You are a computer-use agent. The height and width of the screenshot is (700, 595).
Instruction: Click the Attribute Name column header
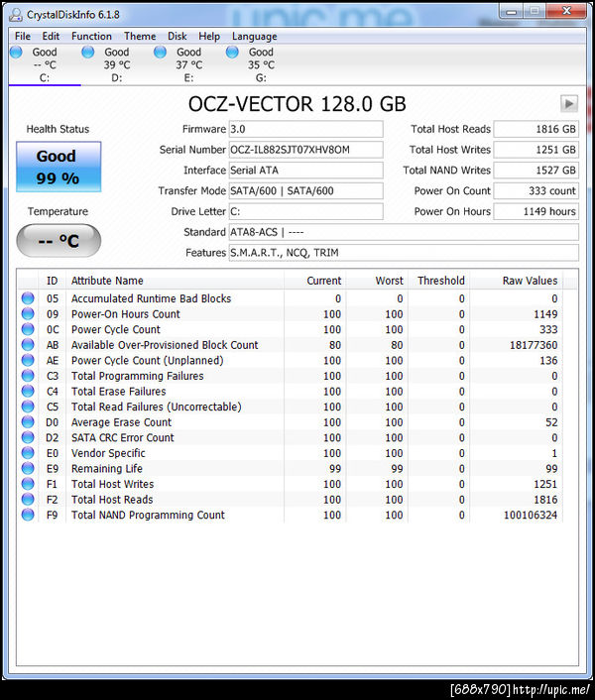tap(175, 281)
